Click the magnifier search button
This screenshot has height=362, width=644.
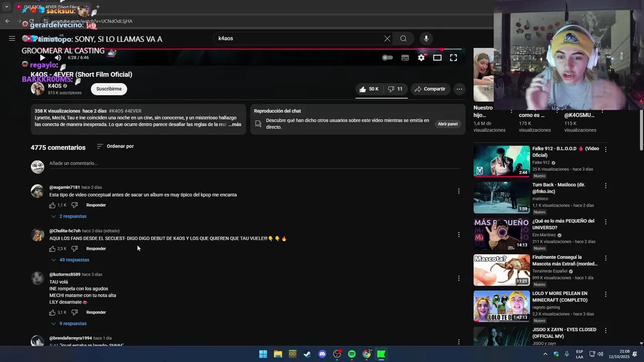404,38
